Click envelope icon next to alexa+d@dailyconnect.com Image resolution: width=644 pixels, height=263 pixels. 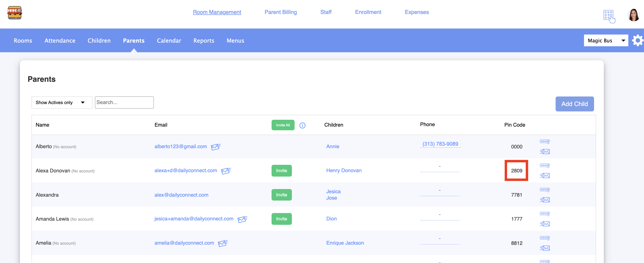(226, 171)
